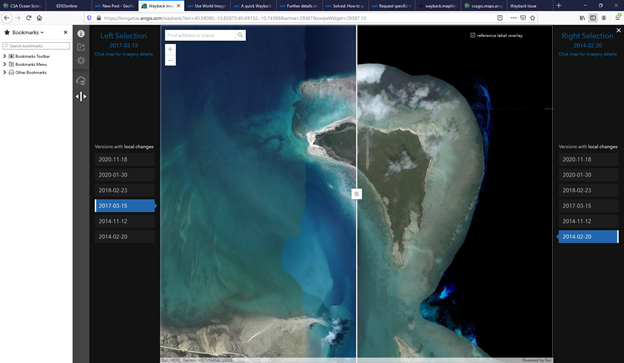This screenshot has width=624, height=363.
Task: Close the Bookmarks sidebar
Action: click(x=65, y=32)
